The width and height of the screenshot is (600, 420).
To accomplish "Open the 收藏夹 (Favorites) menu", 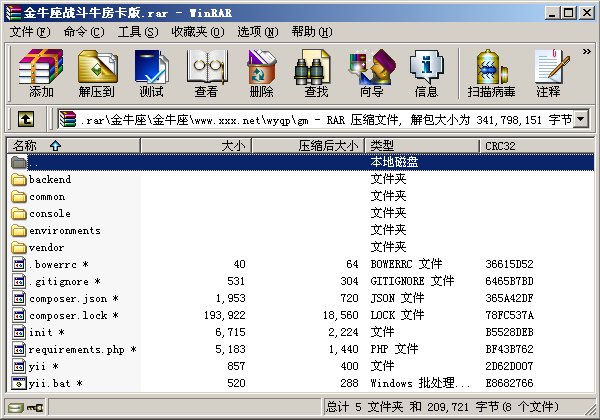I will pyautogui.click(x=190, y=32).
